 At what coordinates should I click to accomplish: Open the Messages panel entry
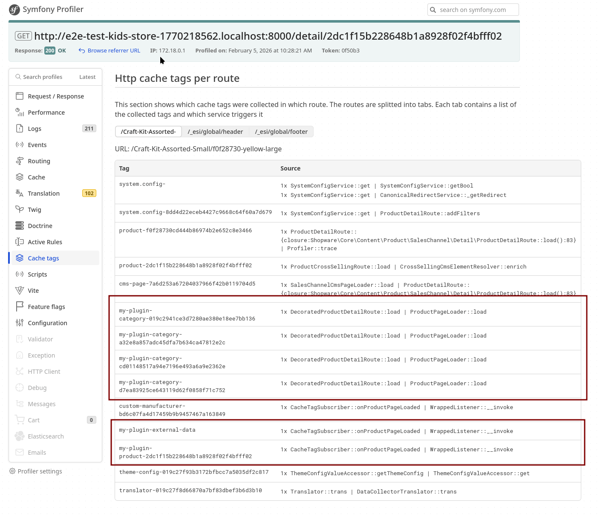[55, 404]
